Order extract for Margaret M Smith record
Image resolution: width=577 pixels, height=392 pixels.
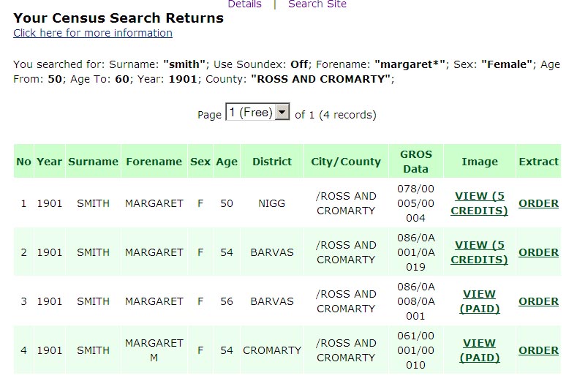pyautogui.click(x=538, y=350)
